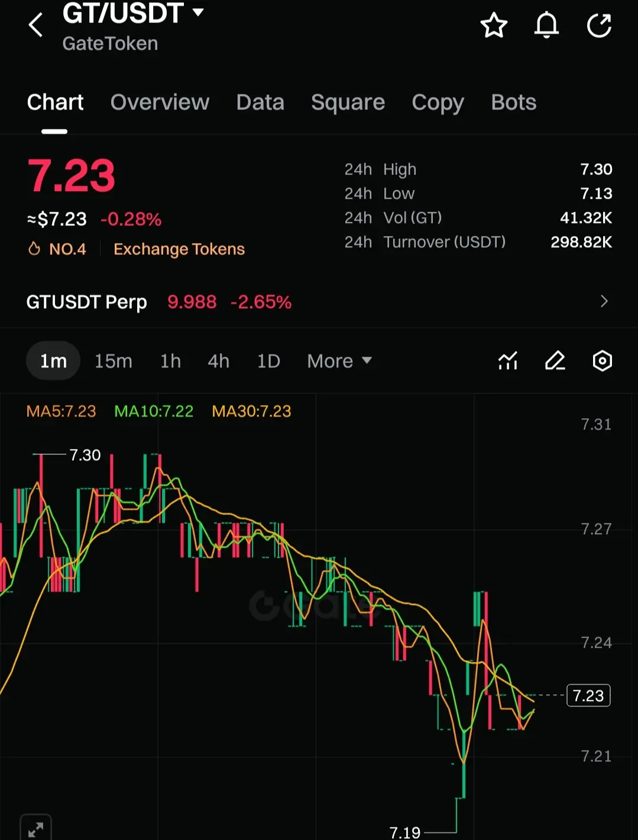Tap the share arrow icon
The width and height of the screenshot is (638, 840).
[x=599, y=25]
